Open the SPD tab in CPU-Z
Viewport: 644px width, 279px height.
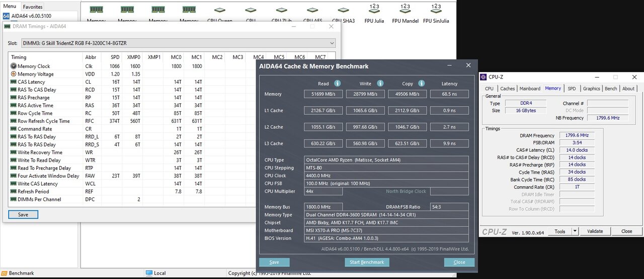[x=572, y=89]
